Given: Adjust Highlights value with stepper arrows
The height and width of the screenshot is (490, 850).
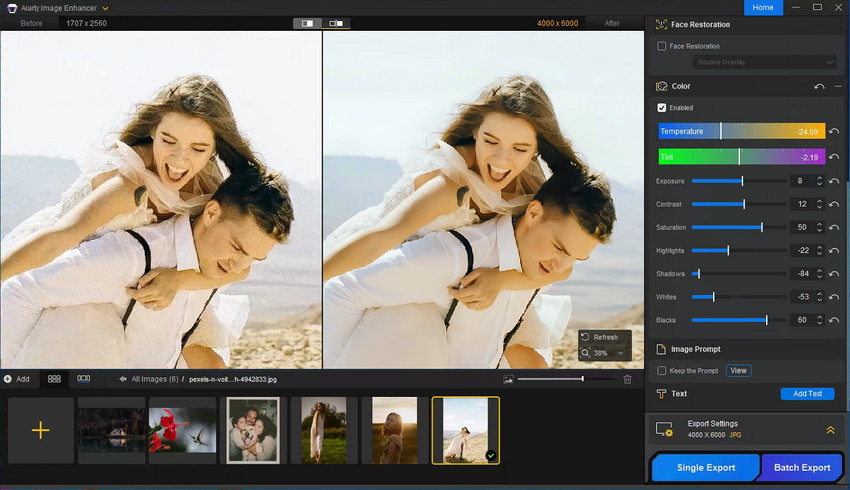Looking at the screenshot, I should (x=819, y=250).
